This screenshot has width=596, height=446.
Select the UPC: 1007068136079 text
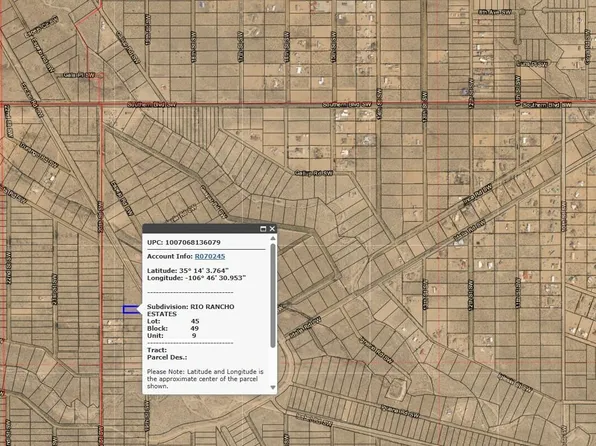point(184,242)
